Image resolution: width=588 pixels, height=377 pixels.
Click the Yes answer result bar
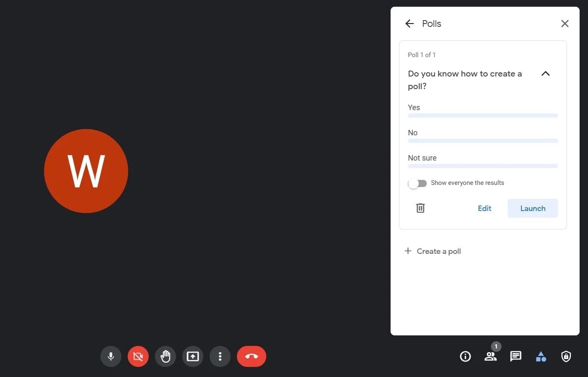(x=483, y=116)
